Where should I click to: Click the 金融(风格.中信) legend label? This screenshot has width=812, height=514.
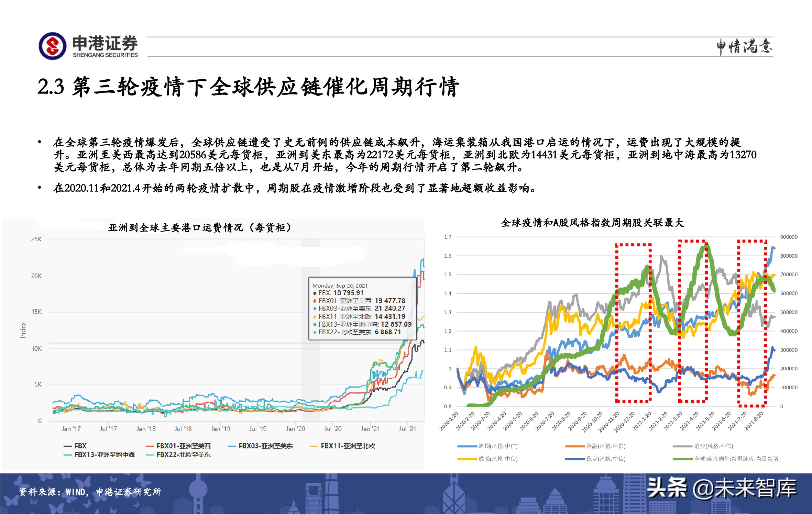coord(606,446)
